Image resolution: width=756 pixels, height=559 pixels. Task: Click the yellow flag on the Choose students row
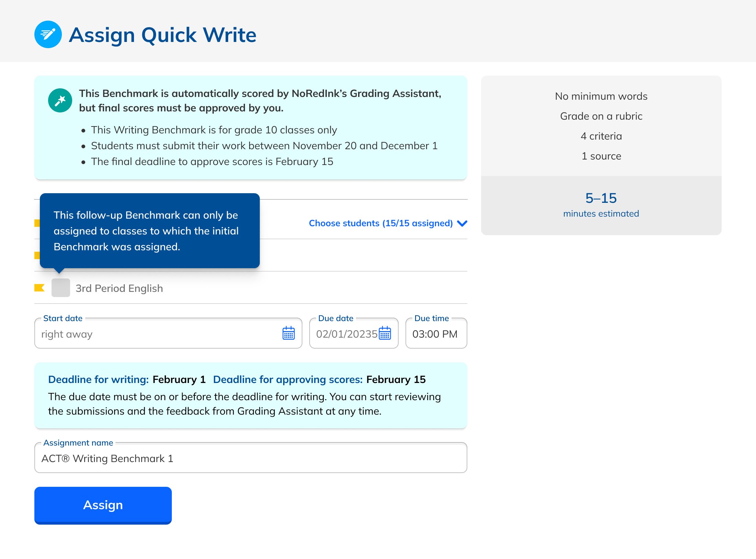point(37,223)
